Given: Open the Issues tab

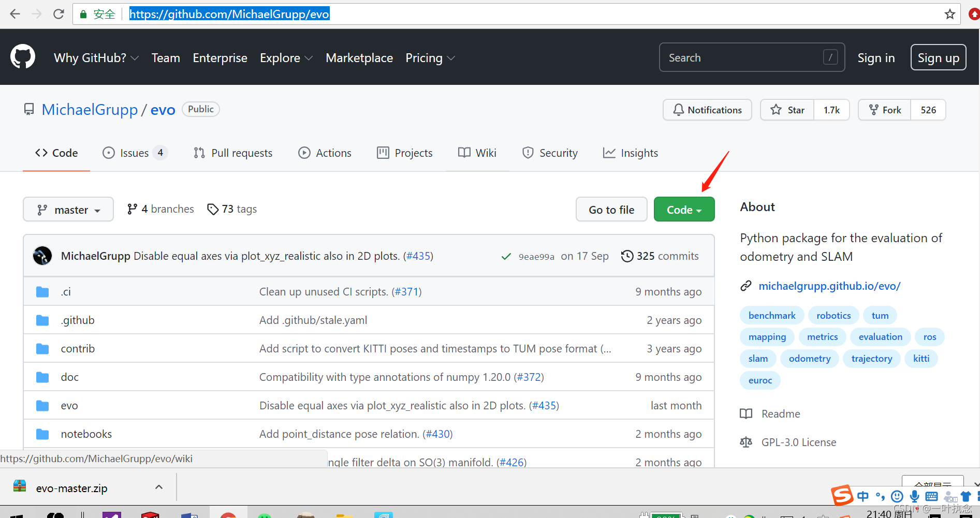Looking at the screenshot, I should tap(135, 153).
